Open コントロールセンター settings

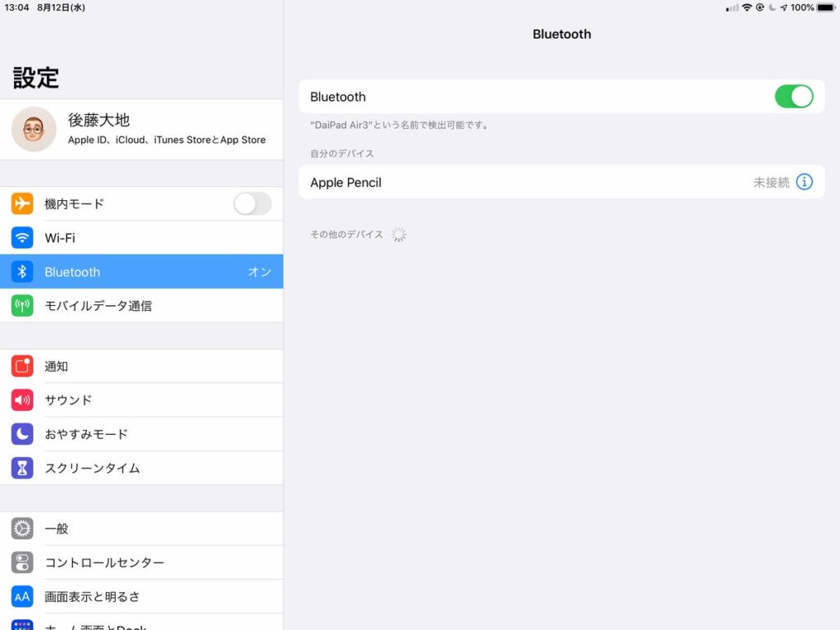(x=141, y=563)
